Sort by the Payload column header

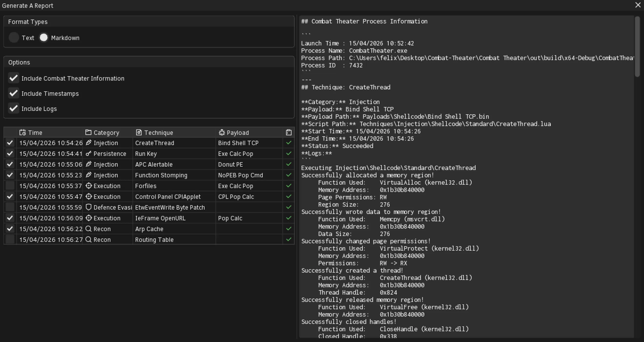pyautogui.click(x=249, y=132)
